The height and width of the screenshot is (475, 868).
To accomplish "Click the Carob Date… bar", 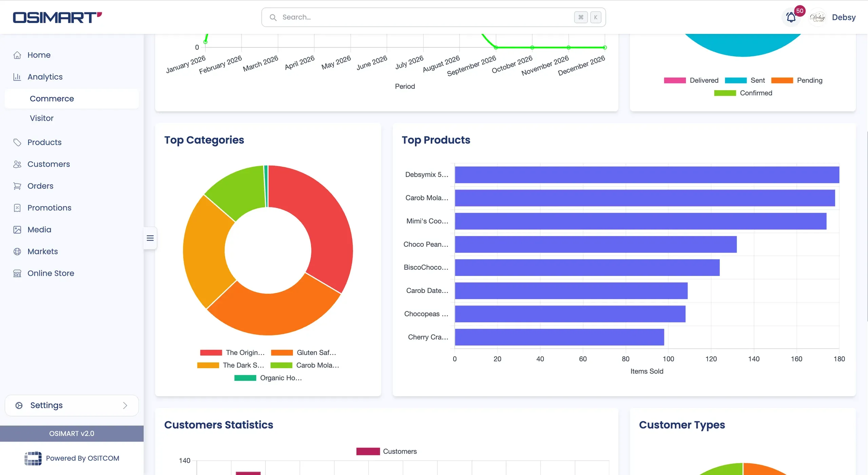I will pos(571,291).
